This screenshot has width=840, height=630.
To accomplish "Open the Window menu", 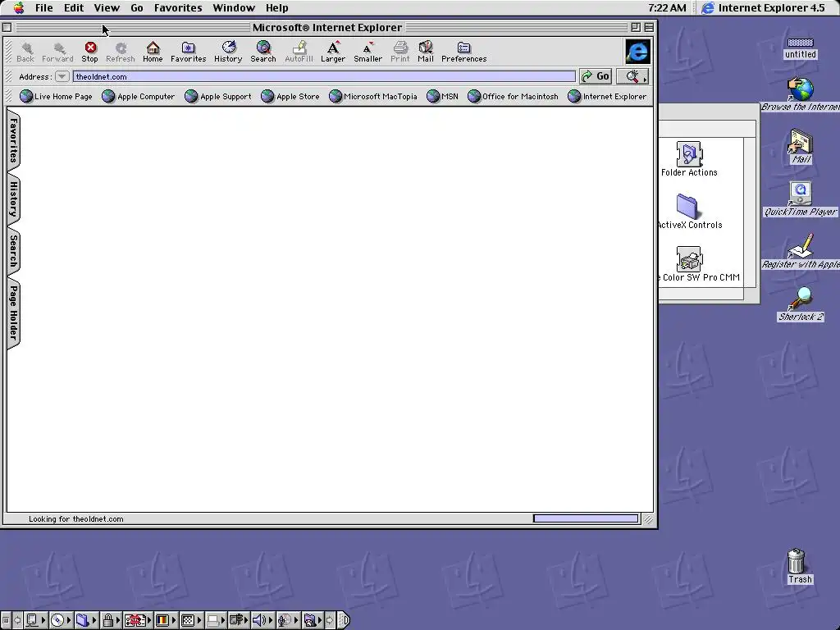I will pyautogui.click(x=234, y=8).
